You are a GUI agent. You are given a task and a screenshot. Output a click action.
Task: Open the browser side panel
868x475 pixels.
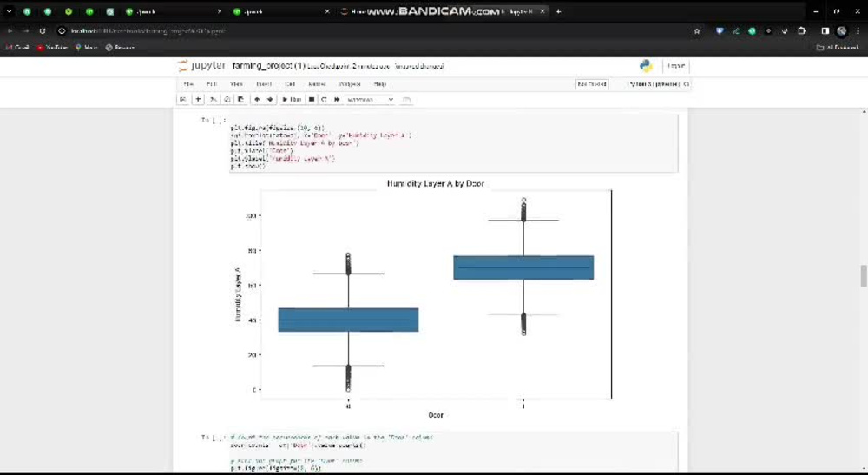[x=825, y=31]
